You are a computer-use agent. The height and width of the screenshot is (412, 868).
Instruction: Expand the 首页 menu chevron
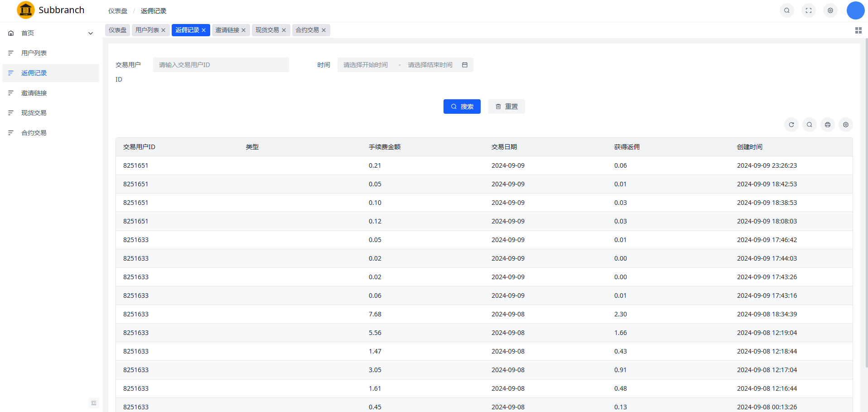pos(91,33)
